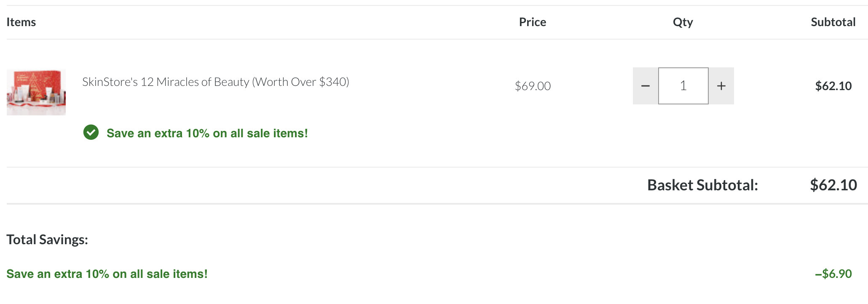The height and width of the screenshot is (304, 868).
Task: Select promo message beside the green checkmark
Action: [x=207, y=133]
